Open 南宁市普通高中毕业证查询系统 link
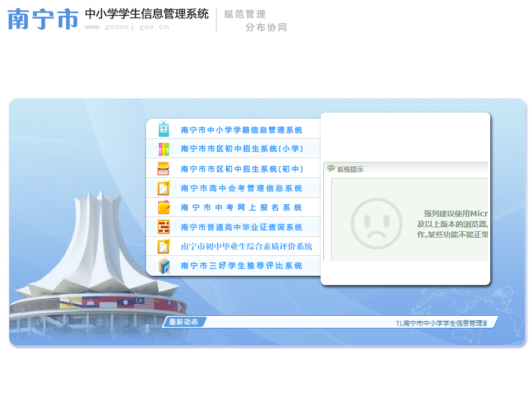 coord(242,227)
